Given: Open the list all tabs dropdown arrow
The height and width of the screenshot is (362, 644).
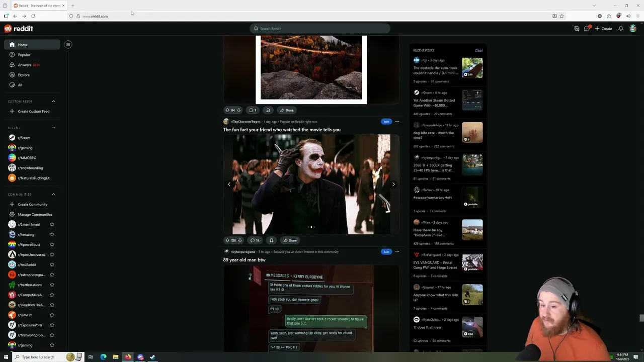Looking at the screenshot, I should coord(594,6).
